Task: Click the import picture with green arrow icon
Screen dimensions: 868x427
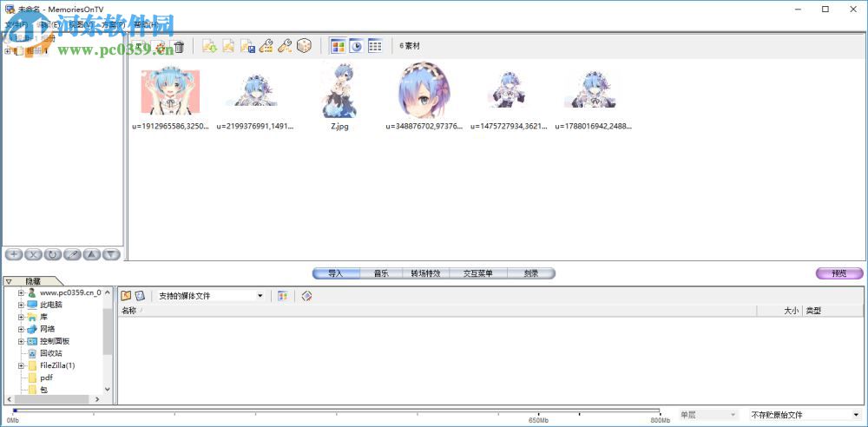Action: pyautogui.click(x=209, y=47)
